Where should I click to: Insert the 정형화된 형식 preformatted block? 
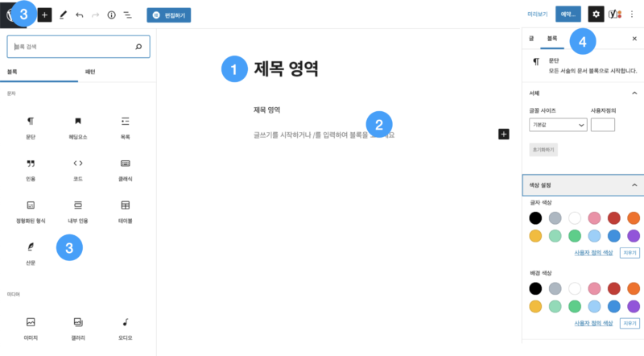coord(31,212)
